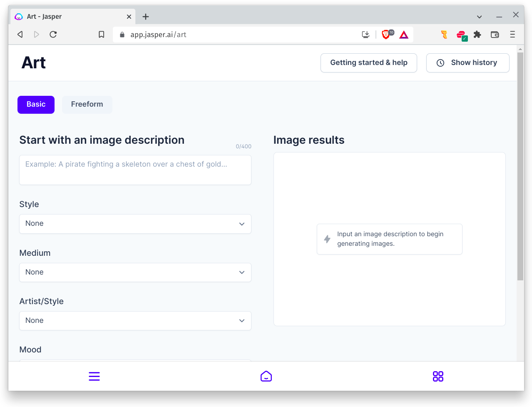Open a new browser tab
Image resolution: width=532 pixels, height=407 pixels.
146,17
